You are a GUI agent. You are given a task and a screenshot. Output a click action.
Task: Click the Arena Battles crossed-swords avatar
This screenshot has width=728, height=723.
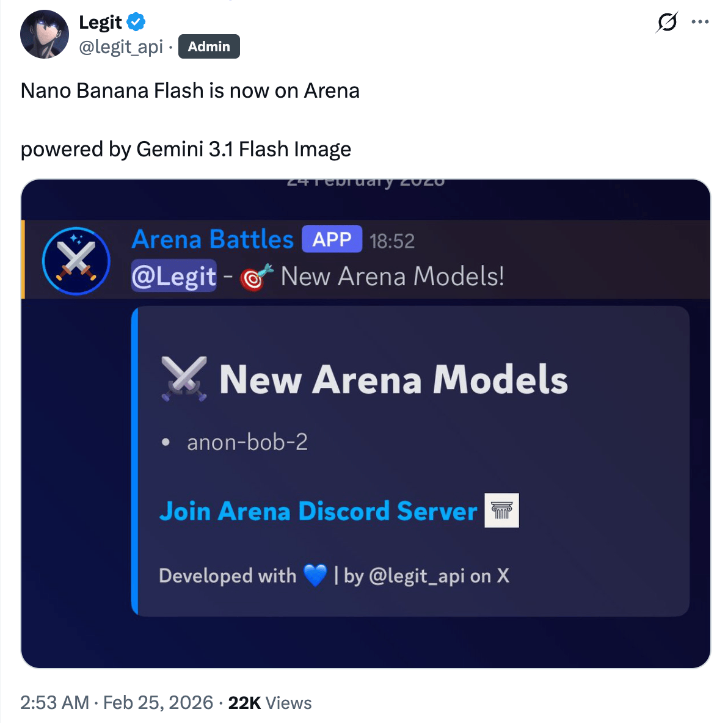click(76, 261)
